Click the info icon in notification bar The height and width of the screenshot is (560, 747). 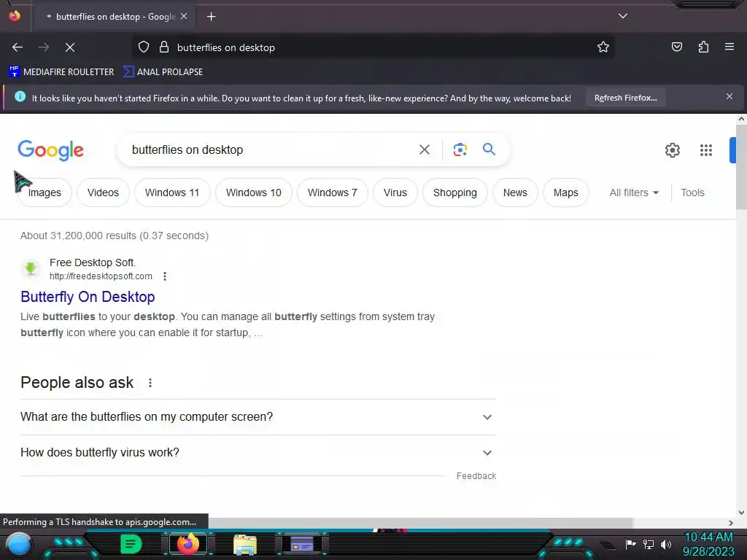(x=20, y=97)
